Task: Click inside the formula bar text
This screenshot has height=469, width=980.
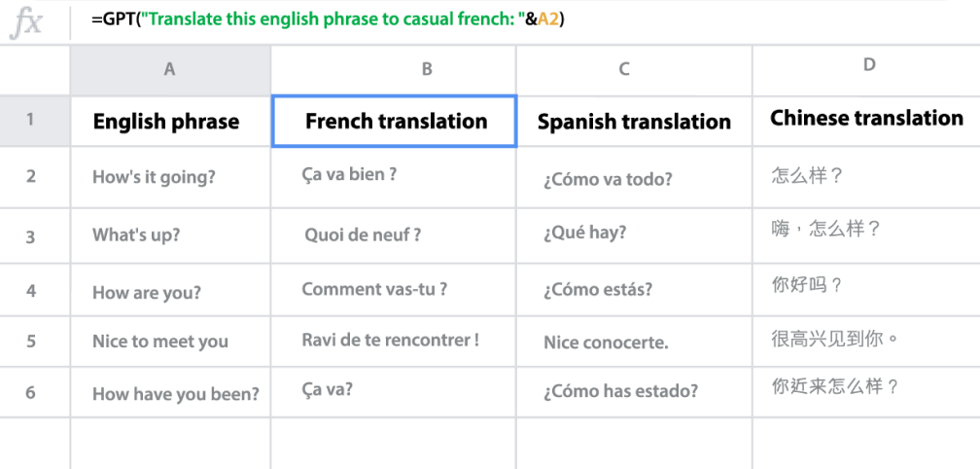Action: tap(329, 20)
